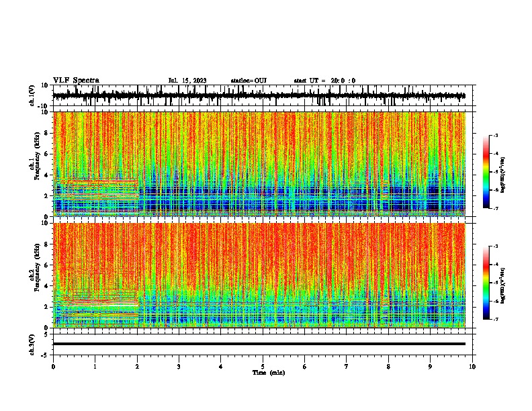
Task: Click the station label in the header
Action: pos(249,81)
